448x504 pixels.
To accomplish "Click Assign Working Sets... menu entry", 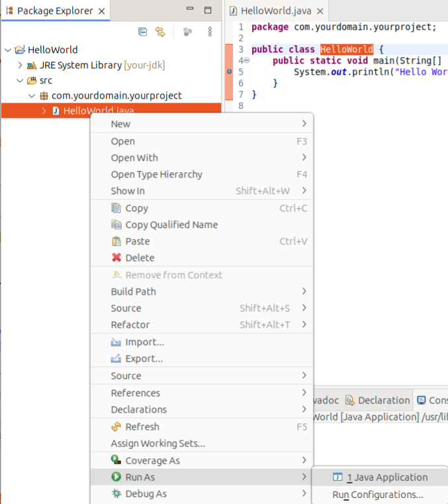I will pos(157,443).
